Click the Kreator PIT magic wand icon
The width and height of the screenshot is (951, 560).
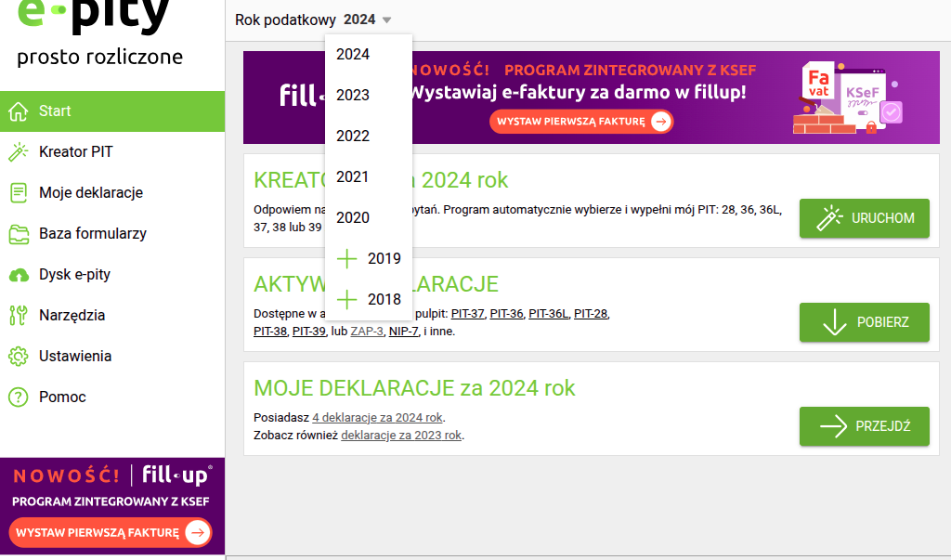click(18, 152)
